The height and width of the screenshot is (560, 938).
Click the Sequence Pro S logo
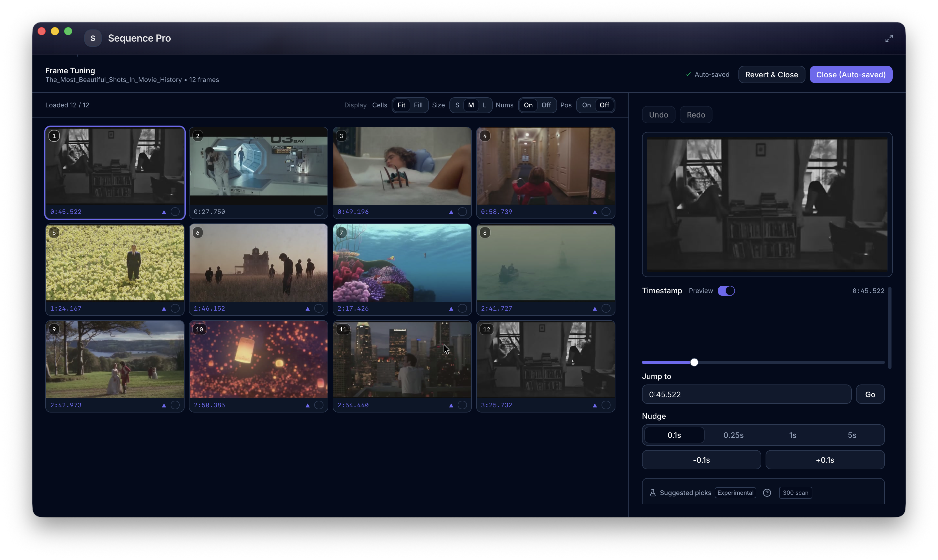(93, 38)
